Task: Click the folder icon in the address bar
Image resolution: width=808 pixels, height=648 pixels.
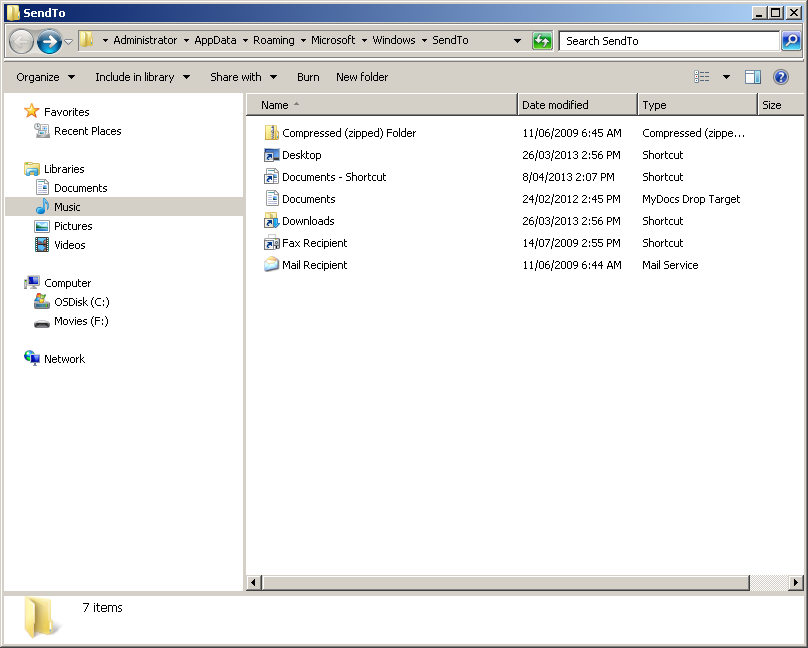Action: [x=87, y=40]
